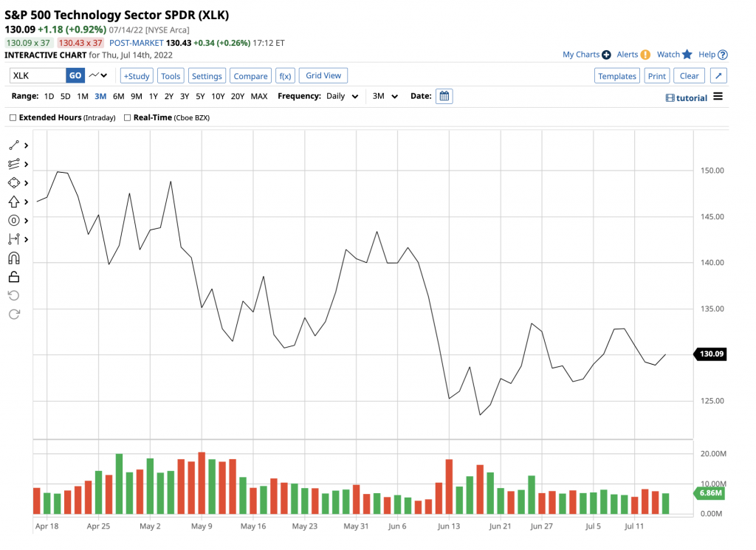Image resolution: width=756 pixels, height=550 pixels.
Task: Set the range to 2Y
Action: pyautogui.click(x=169, y=96)
